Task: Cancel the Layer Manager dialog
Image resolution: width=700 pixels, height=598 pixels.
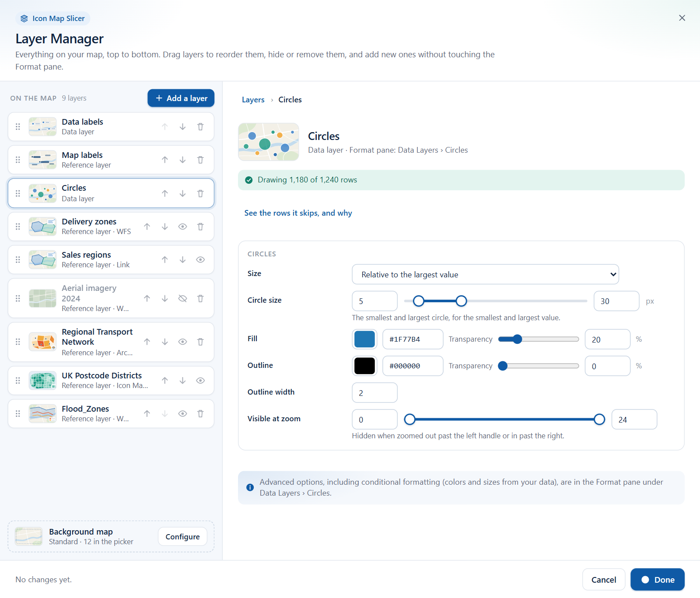Action: pyautogui.click(x=604, y=580)
